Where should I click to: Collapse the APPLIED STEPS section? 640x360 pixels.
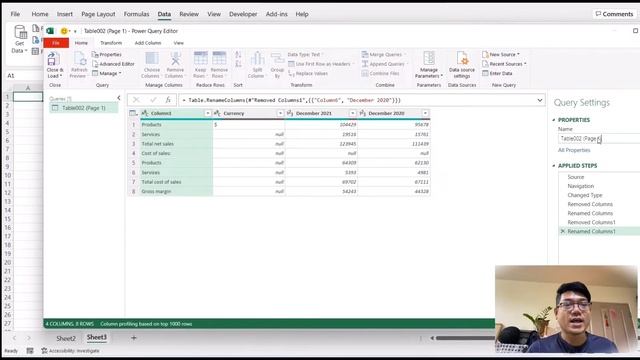click(x=554, y=166)
